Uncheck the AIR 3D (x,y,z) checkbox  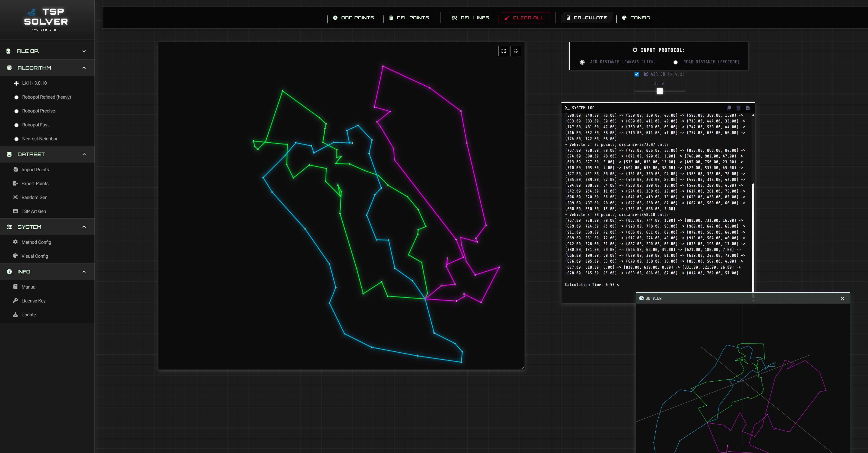pyautogui.click(x=637, y=74)
